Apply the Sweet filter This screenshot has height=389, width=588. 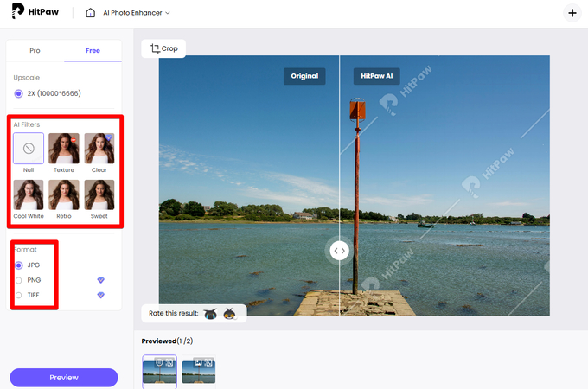coord(99,194)
